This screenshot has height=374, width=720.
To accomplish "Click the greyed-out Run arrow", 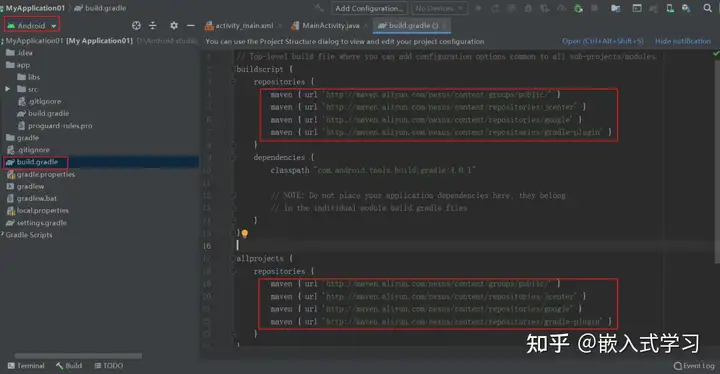I will (478, 8).
